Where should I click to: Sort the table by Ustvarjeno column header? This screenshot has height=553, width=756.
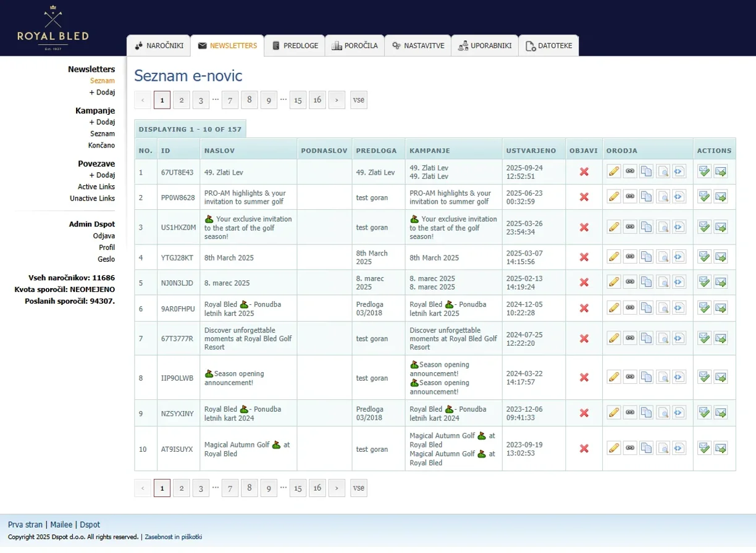pyautogui.click(x=531, y=151)
